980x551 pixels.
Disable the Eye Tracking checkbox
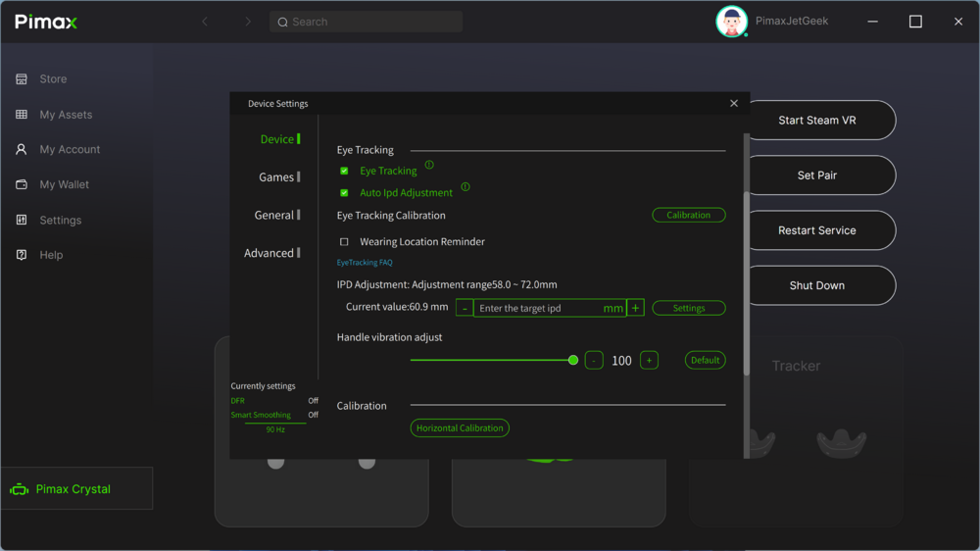click(344, 171)
